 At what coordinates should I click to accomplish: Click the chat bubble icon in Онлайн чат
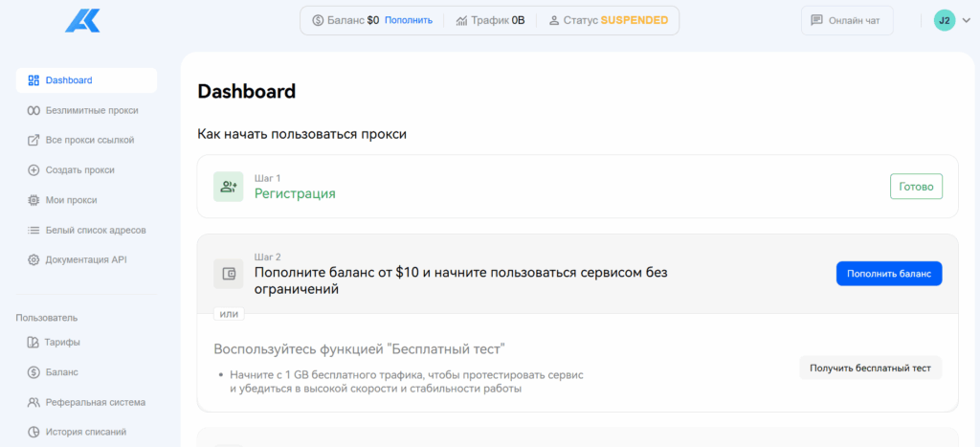[x=817, y=20]
